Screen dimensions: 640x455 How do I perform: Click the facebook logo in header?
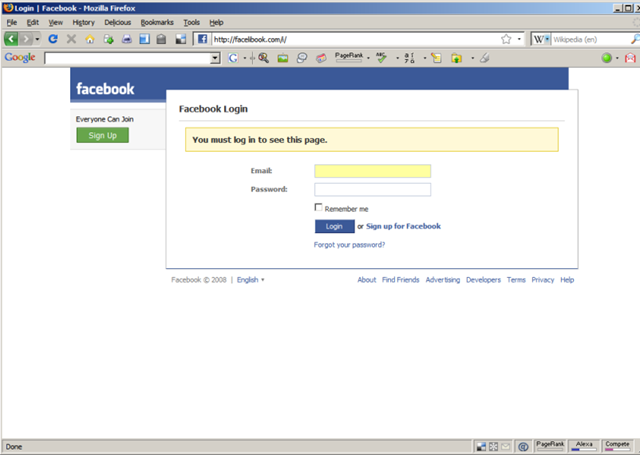[x=105, y=89]
